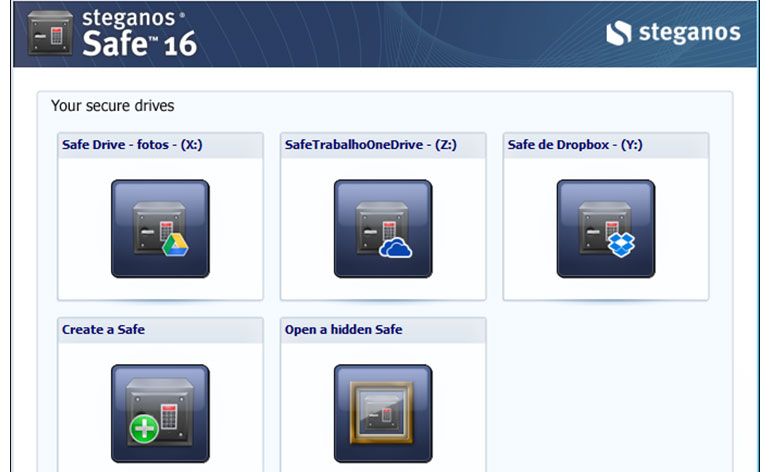Screen dimensions: 770x472
Task: Click the safe icon in header banner
Action: point(49,33)
